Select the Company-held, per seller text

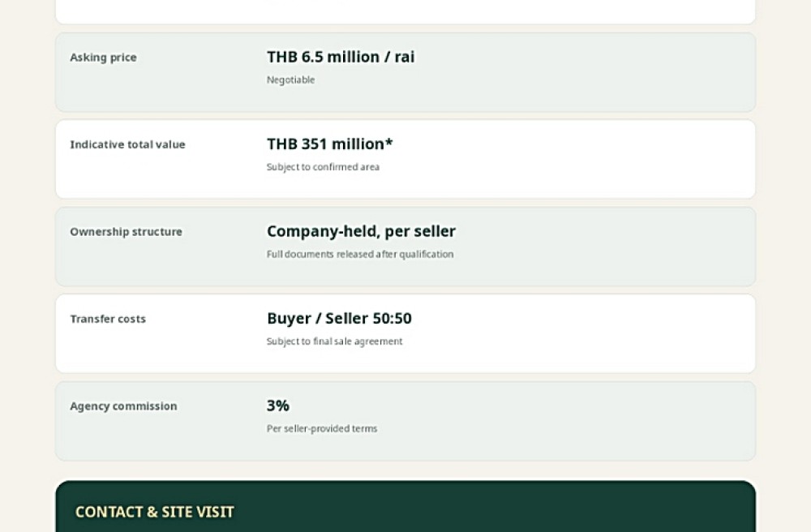(x=361, y=231)
